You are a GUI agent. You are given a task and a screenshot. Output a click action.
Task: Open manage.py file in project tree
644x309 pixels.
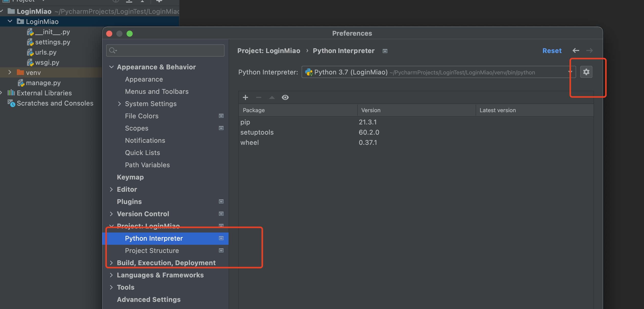coord(43,83)
